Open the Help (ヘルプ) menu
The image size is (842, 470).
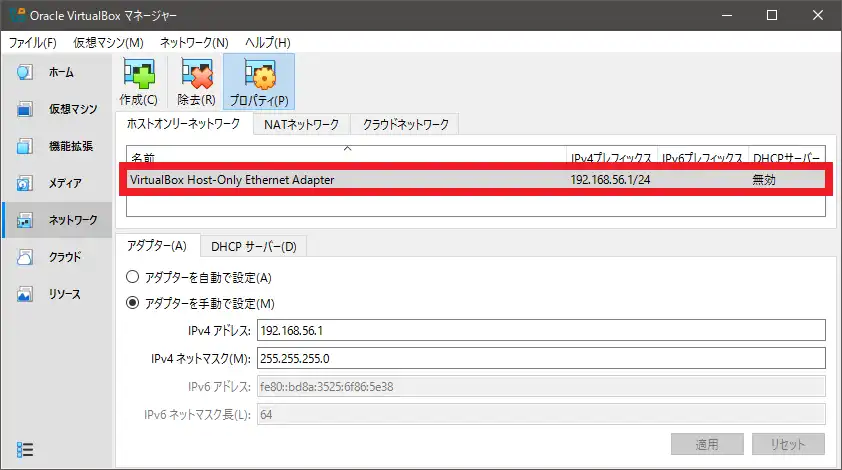267,42
